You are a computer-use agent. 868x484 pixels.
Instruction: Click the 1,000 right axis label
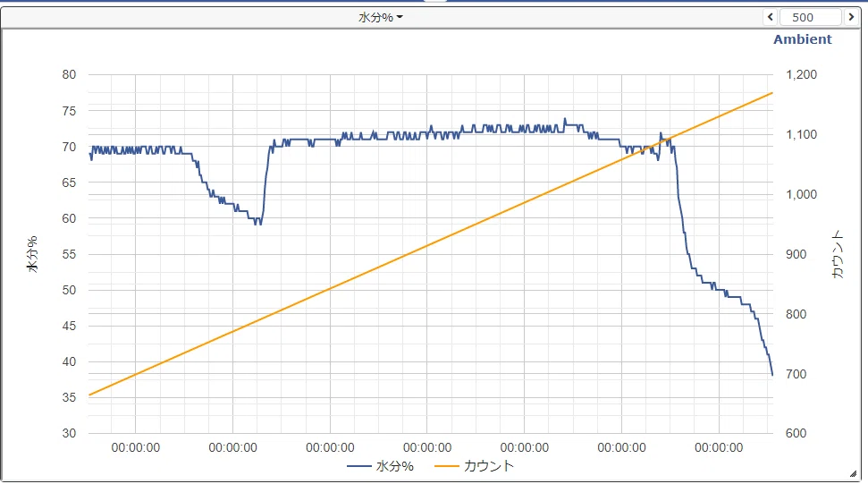point(801,194)
